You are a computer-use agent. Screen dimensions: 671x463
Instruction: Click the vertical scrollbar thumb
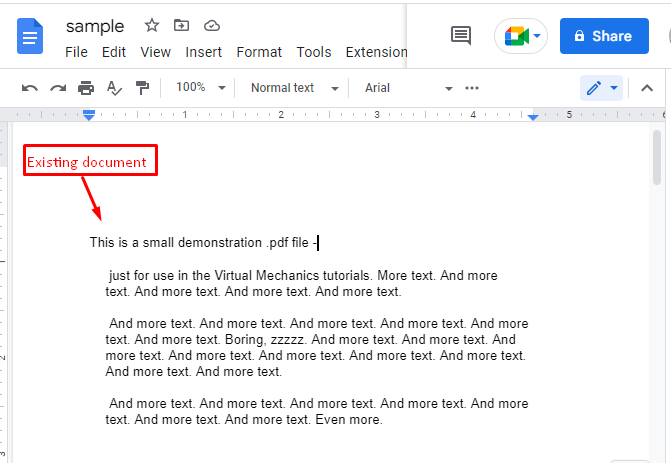657,157
